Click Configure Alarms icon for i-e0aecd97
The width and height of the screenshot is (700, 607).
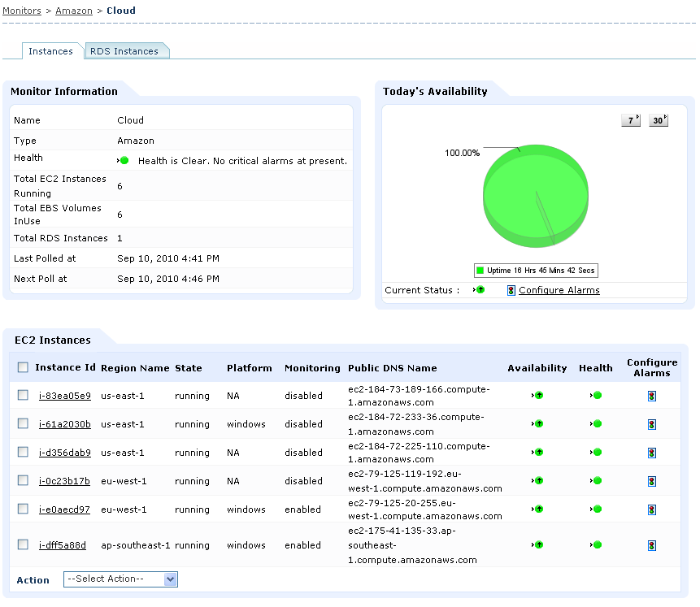pos(652,509)
